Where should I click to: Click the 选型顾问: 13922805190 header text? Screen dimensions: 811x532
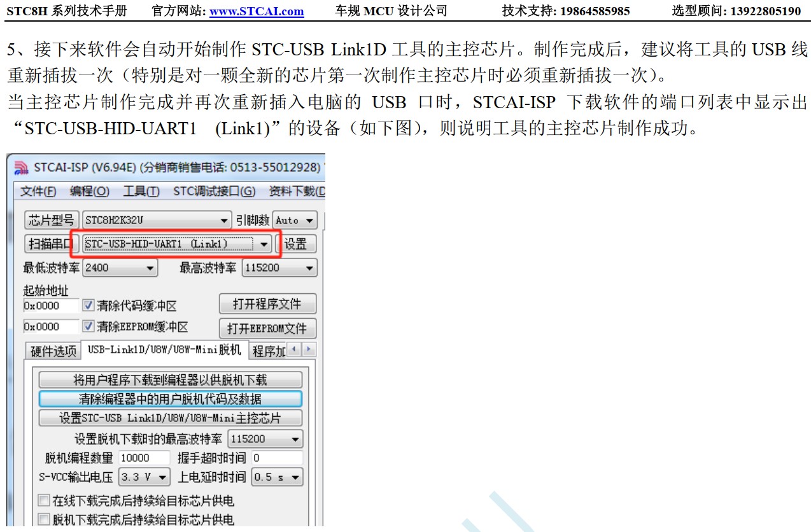[736, 11]
